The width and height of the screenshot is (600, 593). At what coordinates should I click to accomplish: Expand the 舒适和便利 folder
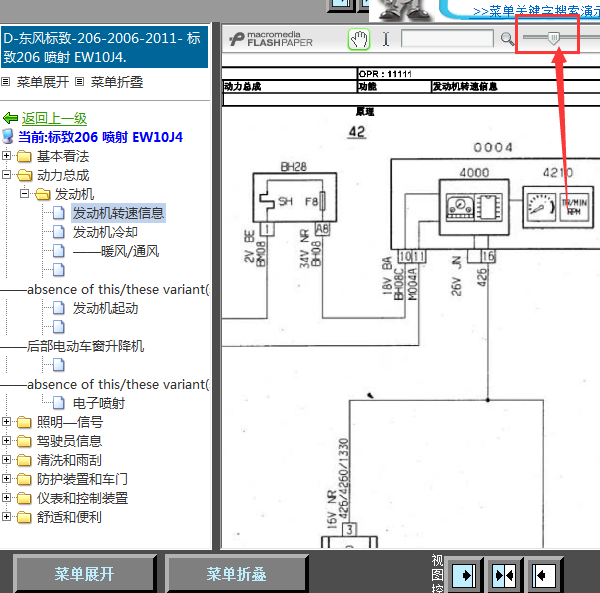pos(6,516)
